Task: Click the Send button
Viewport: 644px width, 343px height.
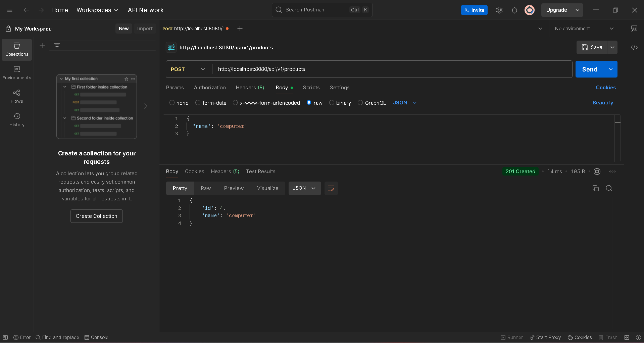Action: coord(590,69)
